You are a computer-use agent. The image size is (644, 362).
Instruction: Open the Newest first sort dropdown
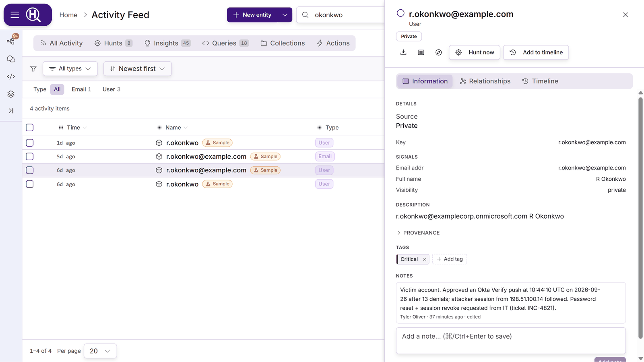(137, 69)
